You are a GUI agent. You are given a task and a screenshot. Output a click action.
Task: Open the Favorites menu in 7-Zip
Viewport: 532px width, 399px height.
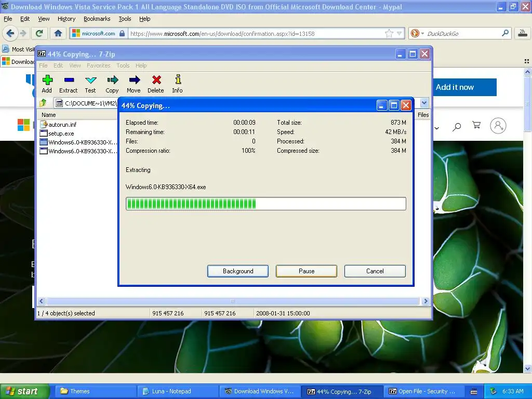[98, 65]
